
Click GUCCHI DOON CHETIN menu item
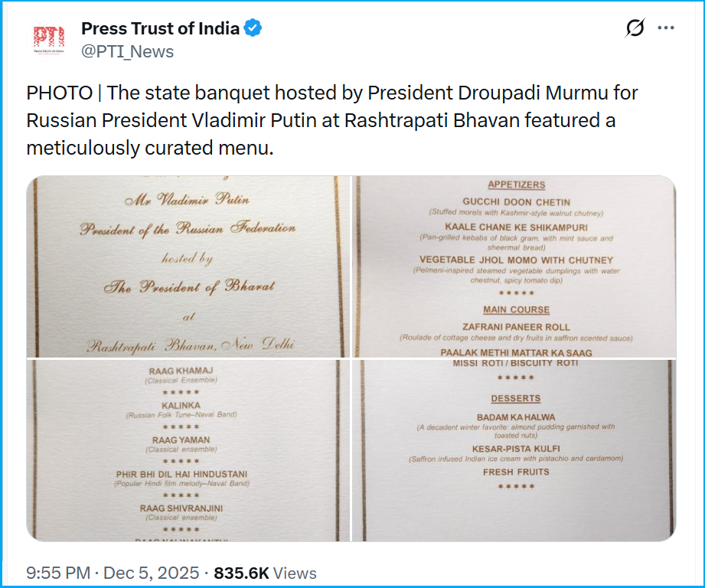[517, 203]
